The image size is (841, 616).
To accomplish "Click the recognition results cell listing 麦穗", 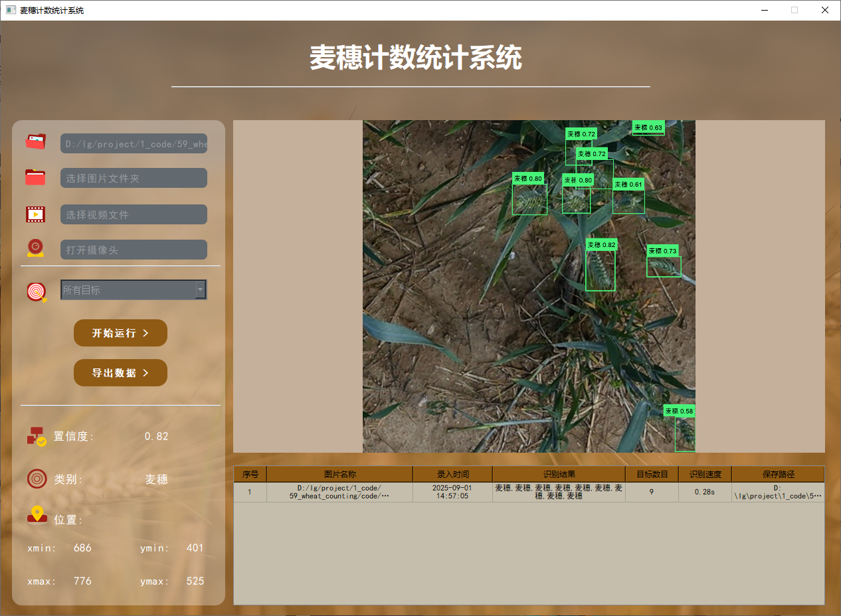I will coord(559,492).
